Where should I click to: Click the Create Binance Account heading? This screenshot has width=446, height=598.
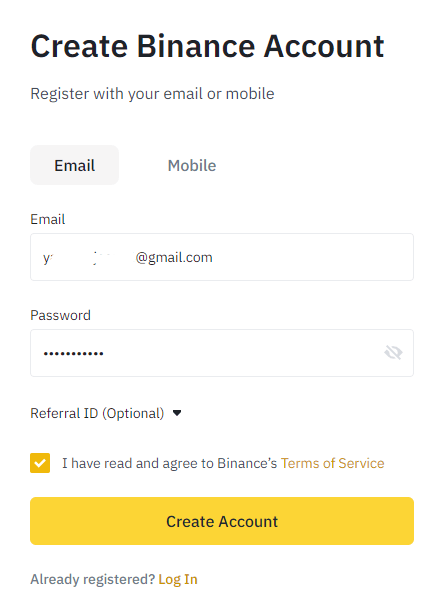click(x=207, y=47)
